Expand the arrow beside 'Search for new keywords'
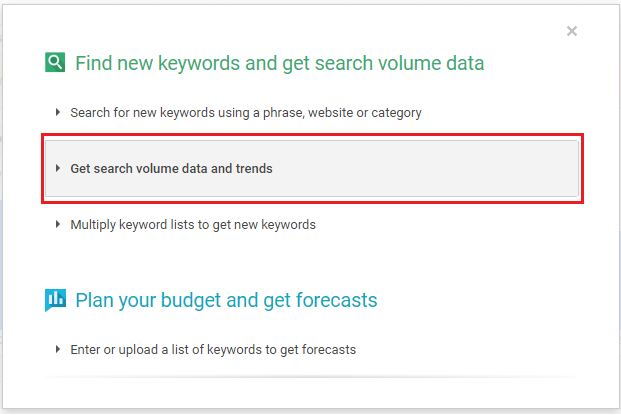The image size is (621, 415). (58, 113)
